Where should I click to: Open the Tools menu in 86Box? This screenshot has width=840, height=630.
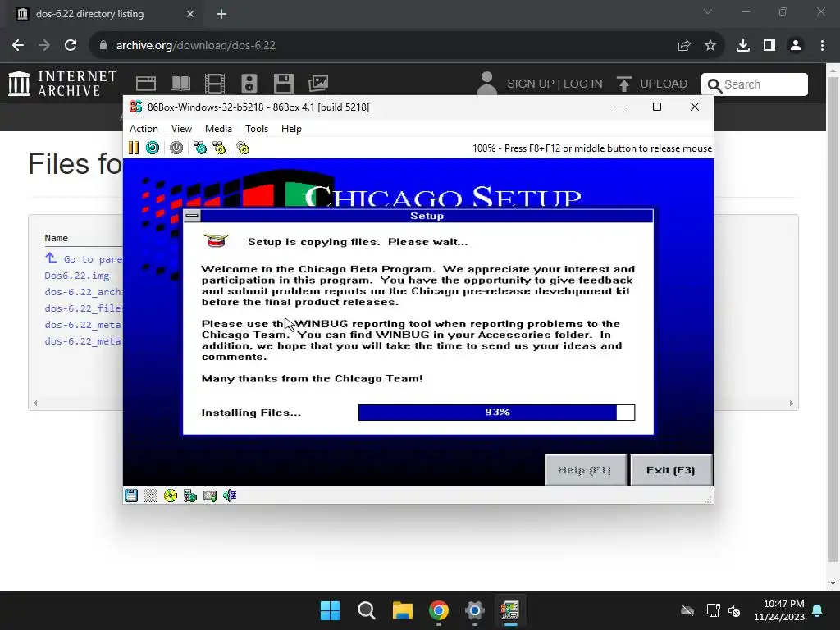tap(257, 129)
